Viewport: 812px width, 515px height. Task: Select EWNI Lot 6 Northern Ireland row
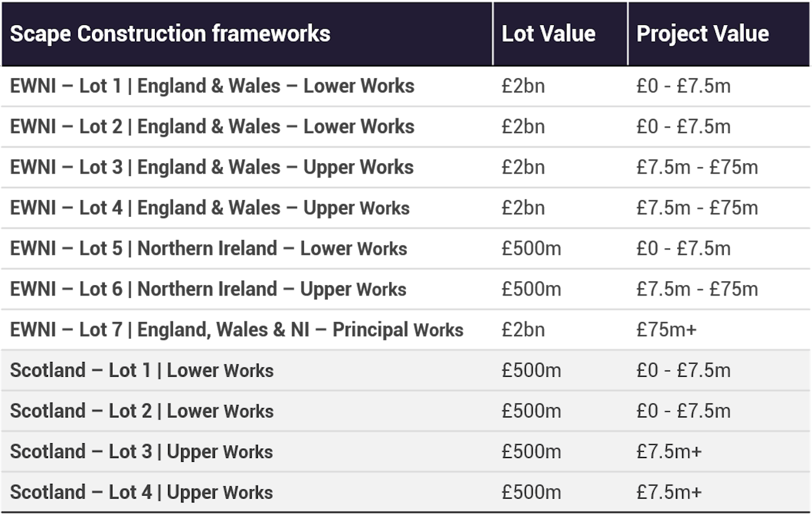pyautogui.click(x=406, y=289)
